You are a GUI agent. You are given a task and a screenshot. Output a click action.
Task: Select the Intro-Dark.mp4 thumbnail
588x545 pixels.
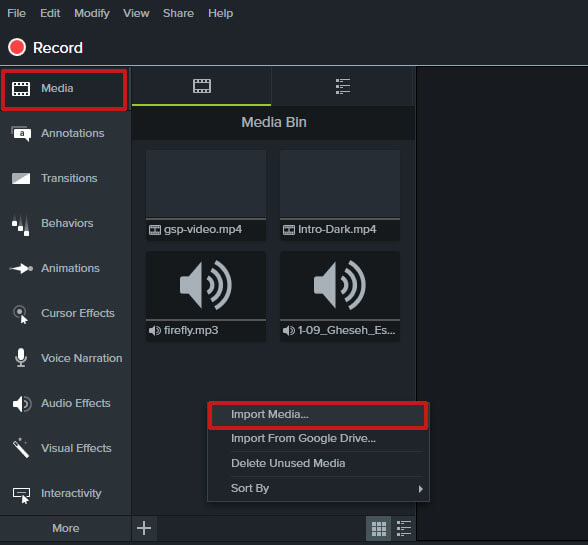point(340,184)
